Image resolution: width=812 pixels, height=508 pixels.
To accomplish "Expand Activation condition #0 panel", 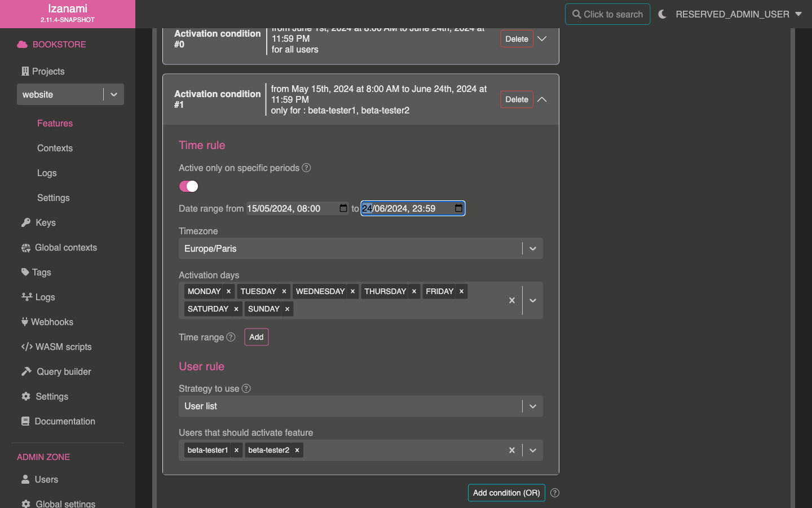I will (542, 39).
